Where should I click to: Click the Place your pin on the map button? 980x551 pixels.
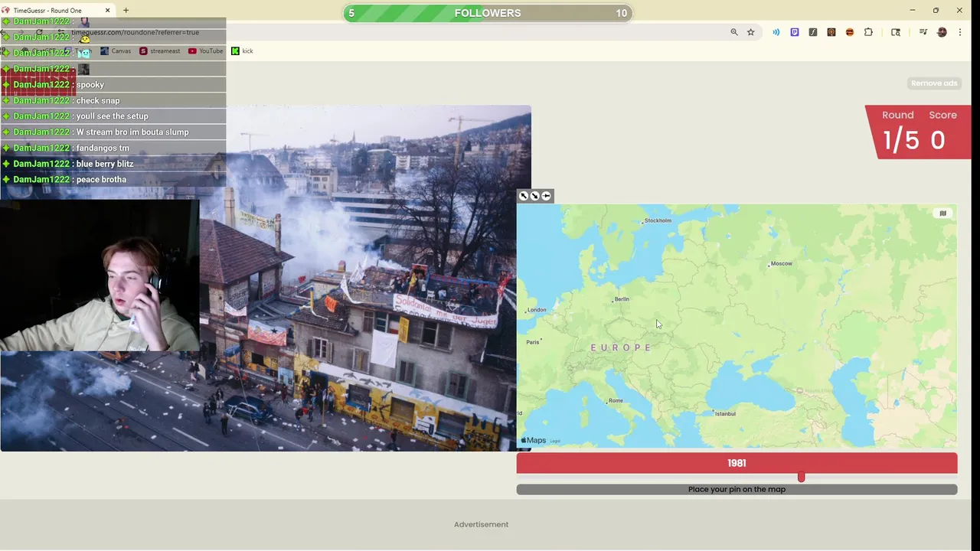737,489
